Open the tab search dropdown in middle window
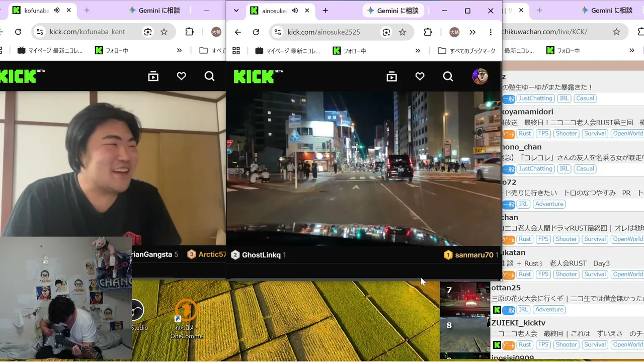This screenshot has height=362, width=644. click(x=236, y=11)
